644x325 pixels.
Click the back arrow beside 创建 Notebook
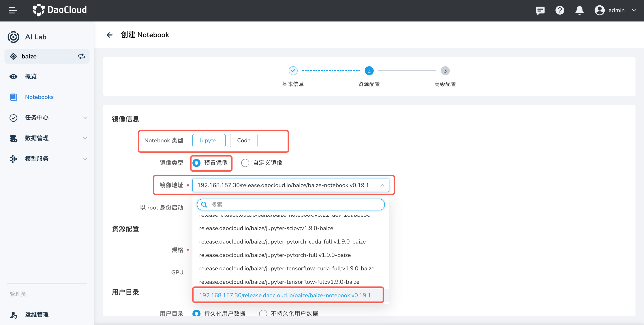click(109, 35)
